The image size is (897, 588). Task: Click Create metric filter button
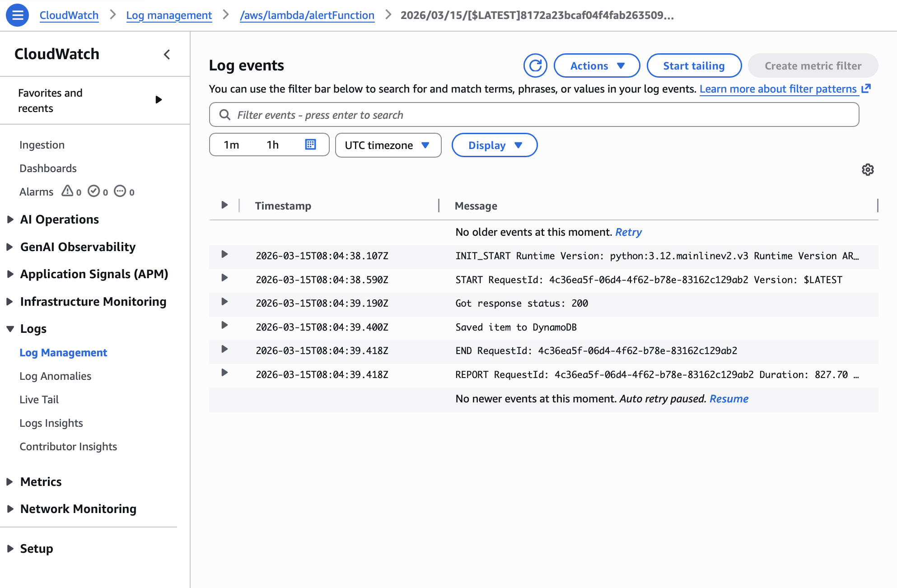pyautogui.click(x=813, y=66)
